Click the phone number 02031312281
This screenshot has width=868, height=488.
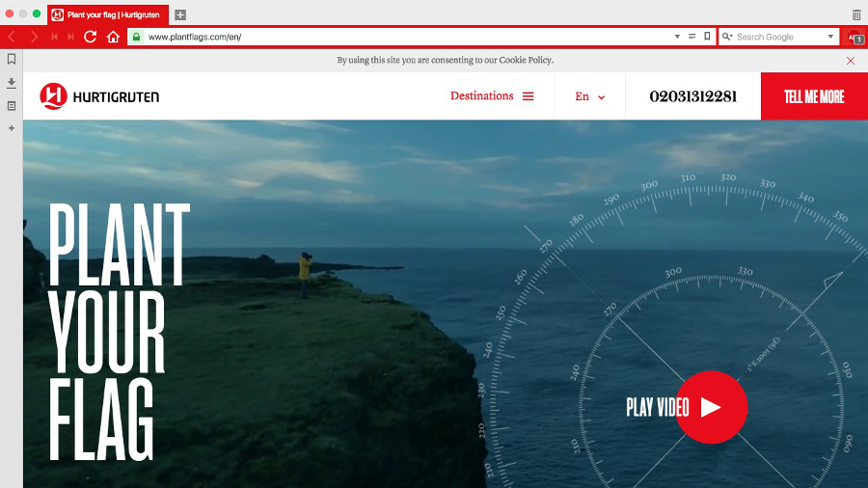point(693,96)
